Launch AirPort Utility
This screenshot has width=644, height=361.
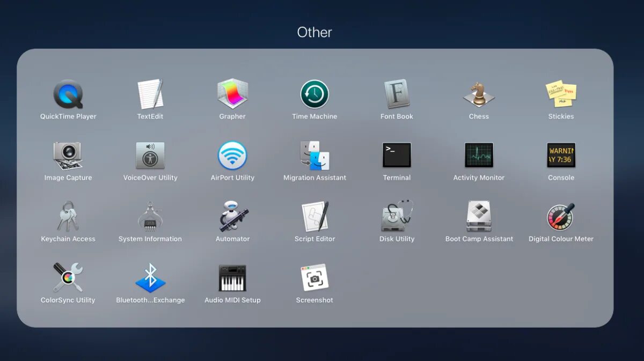click(232, 156)
